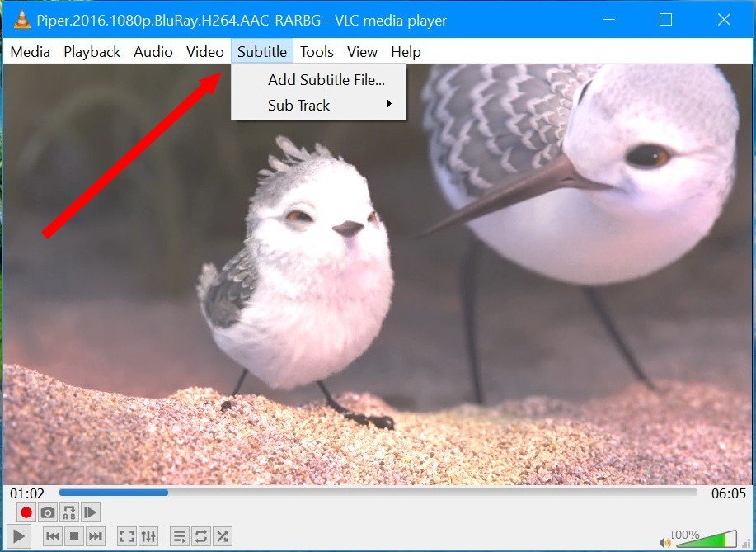
Task: Show the playlist panel
Action: (x=180, y=536)
